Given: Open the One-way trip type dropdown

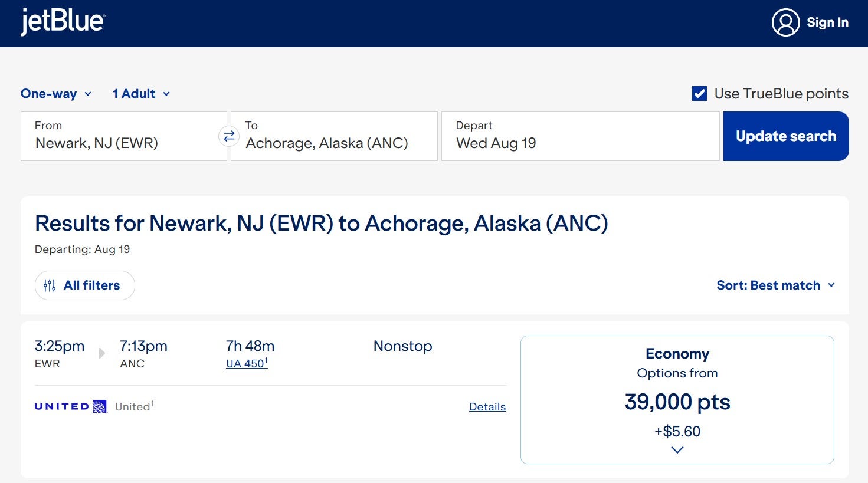Looking at the screenshot, I should coord(56,94).
